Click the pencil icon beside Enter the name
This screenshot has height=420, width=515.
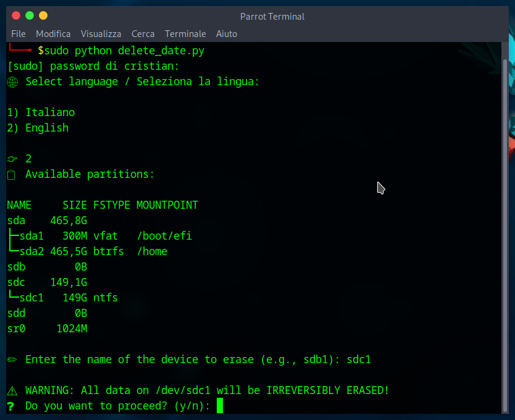12,359
